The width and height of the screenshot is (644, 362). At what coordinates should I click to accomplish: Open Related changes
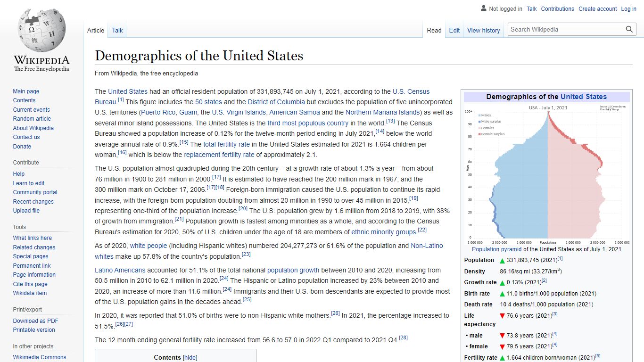pyautogui.click(x=34, y=247)
